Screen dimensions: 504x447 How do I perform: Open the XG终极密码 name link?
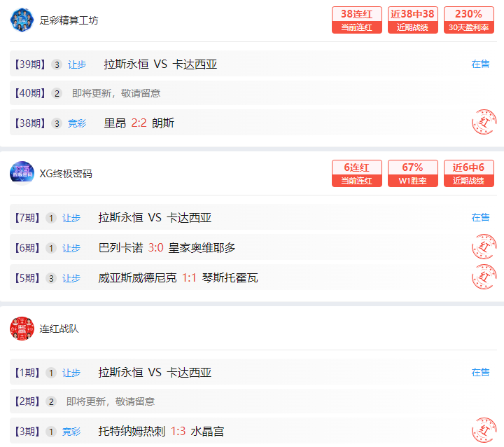(x=66, y=174)
